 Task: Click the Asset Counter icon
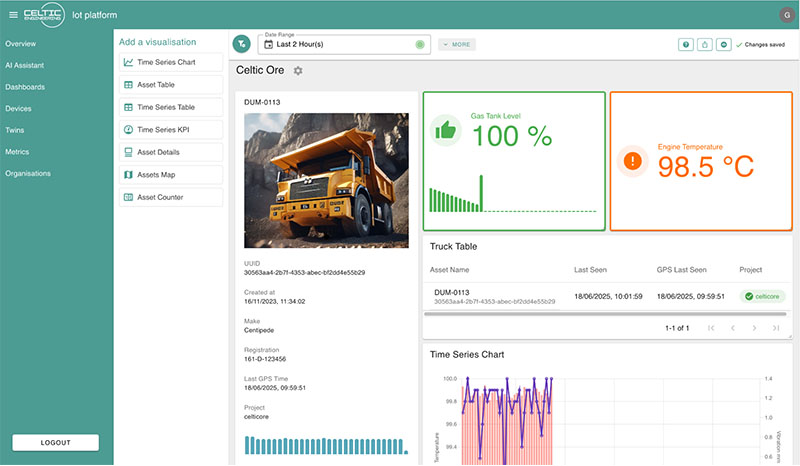[x=128, y=197]
